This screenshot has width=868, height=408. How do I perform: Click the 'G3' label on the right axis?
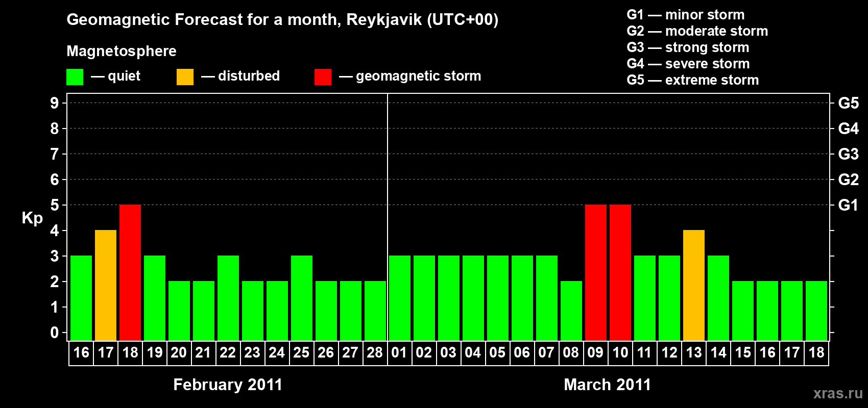tap(849, 154)
